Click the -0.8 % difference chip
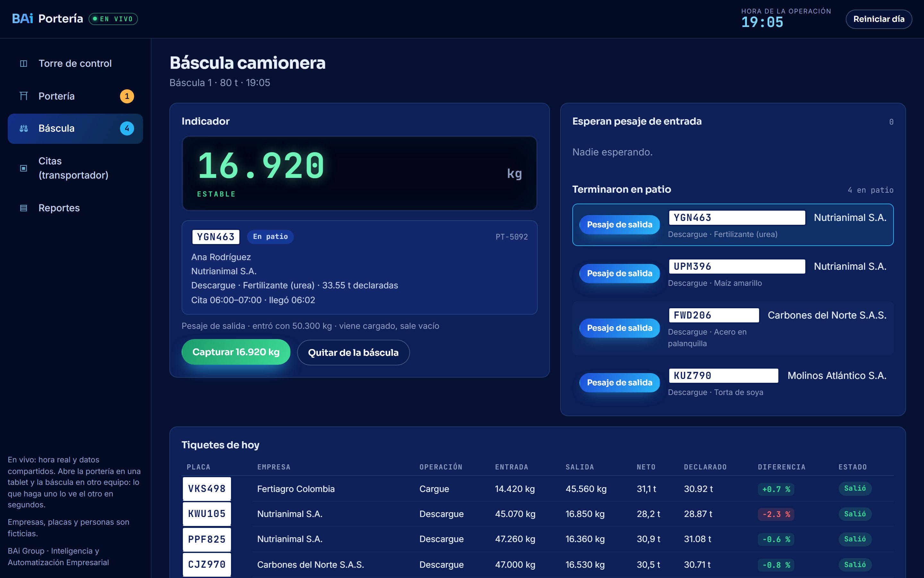 point(776,565)
